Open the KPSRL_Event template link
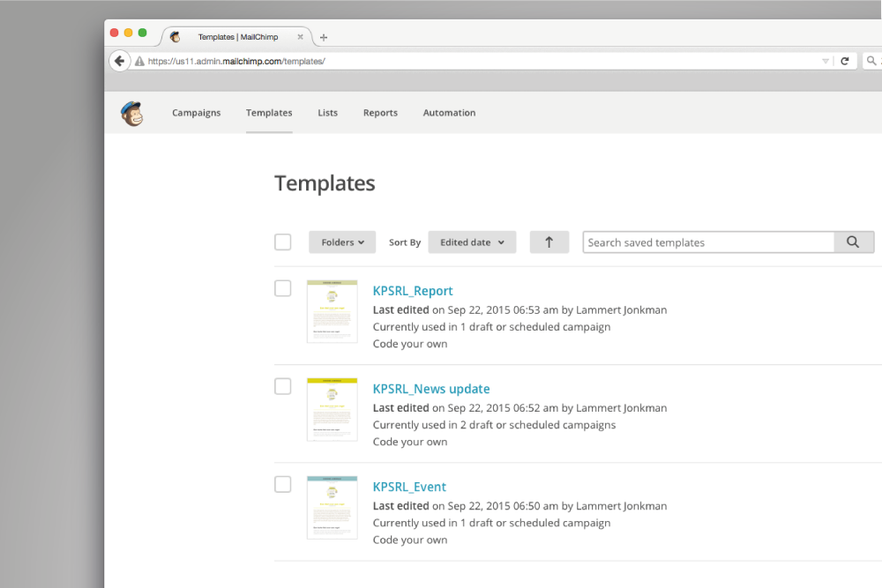 [x=409, y=487]
